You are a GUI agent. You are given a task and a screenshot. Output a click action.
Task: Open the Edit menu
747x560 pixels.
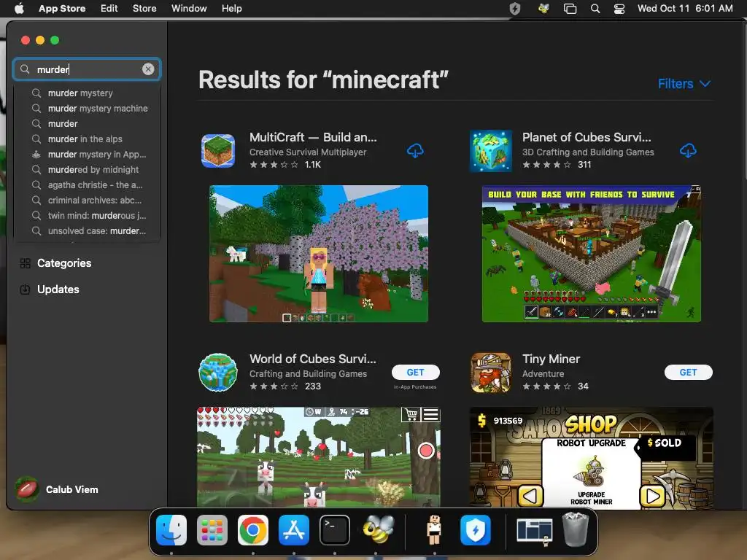click(109, 8)
